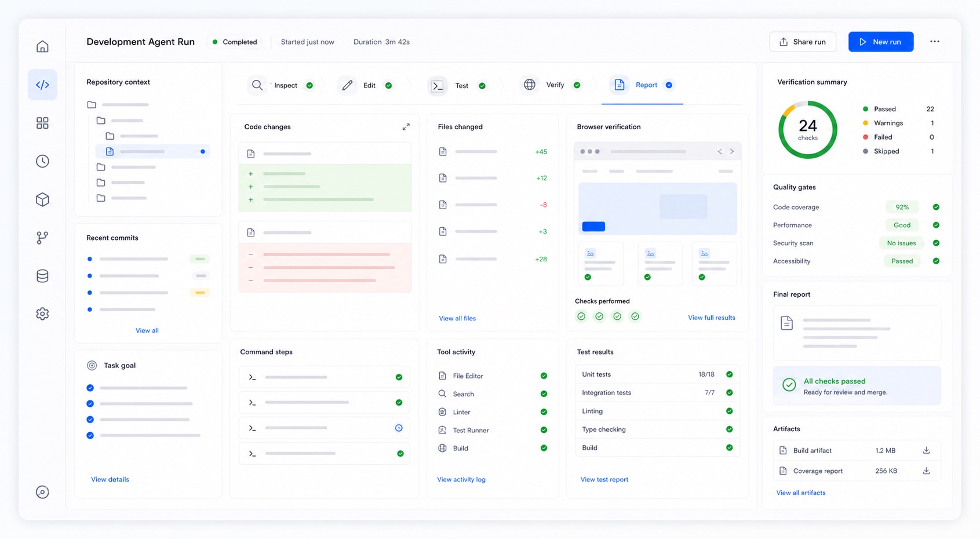The height and width of the screenshot is (539, 980).
Task: Open View all files link
Action: point(457,318)
